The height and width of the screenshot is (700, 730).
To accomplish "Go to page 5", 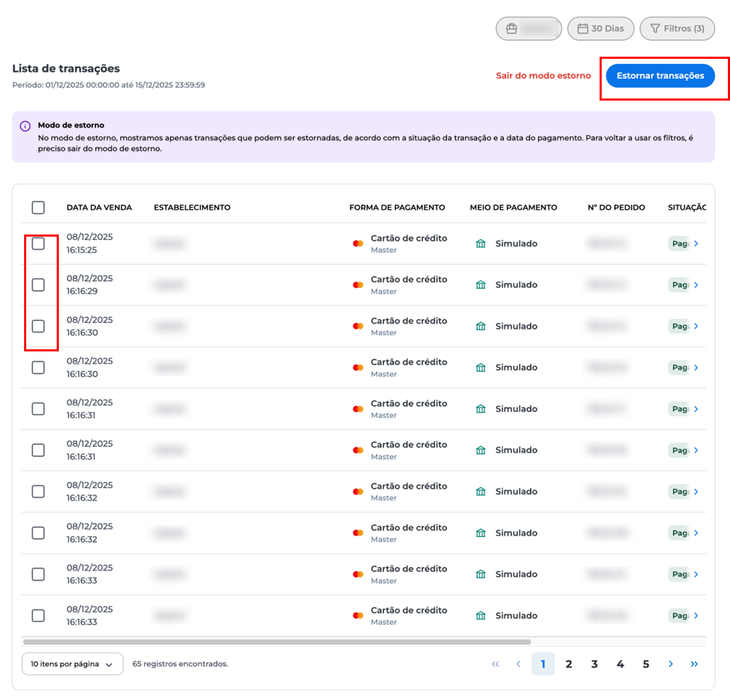I will [x=646, y=664].
